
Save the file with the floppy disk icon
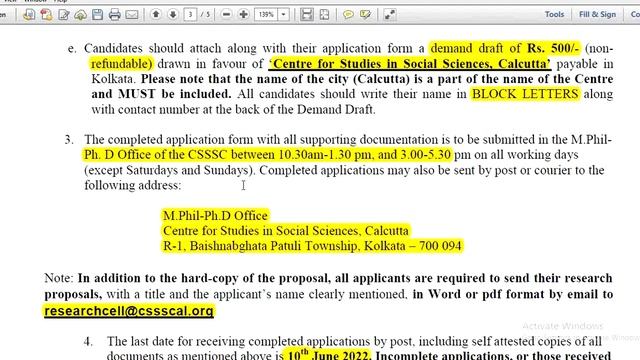tap(98, 15)
